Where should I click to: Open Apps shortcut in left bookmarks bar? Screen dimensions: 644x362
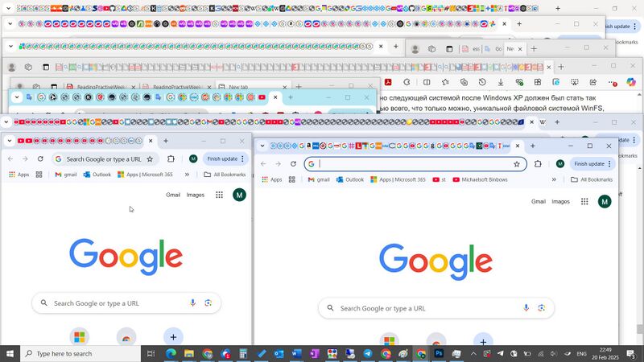19,175
